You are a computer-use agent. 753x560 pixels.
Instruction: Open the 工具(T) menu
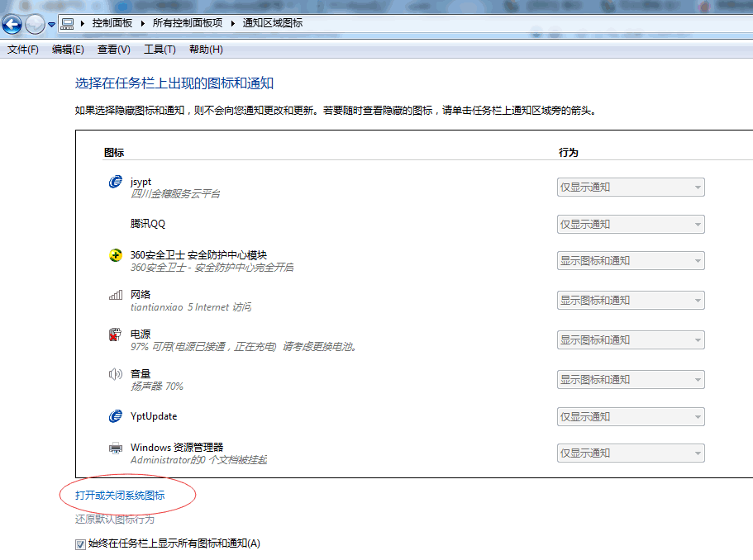[x=160, y=50]
